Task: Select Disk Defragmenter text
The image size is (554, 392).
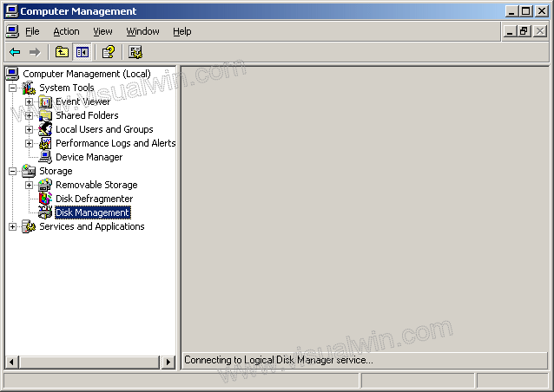Action: (95, 199)
